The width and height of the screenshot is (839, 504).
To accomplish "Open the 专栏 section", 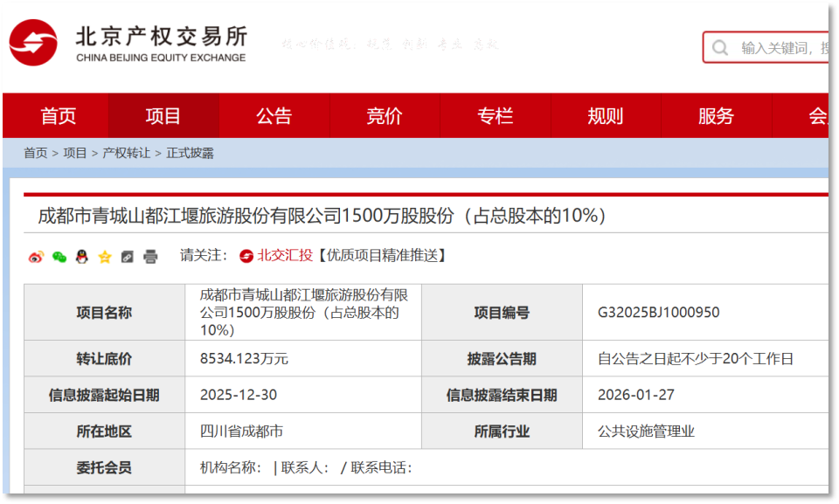I will (494, 114).
